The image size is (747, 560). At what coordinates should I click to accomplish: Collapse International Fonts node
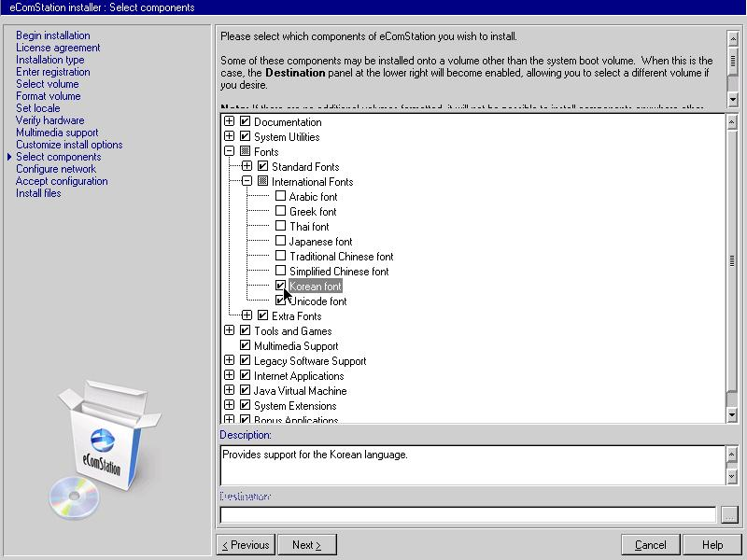tap(247, 180)
